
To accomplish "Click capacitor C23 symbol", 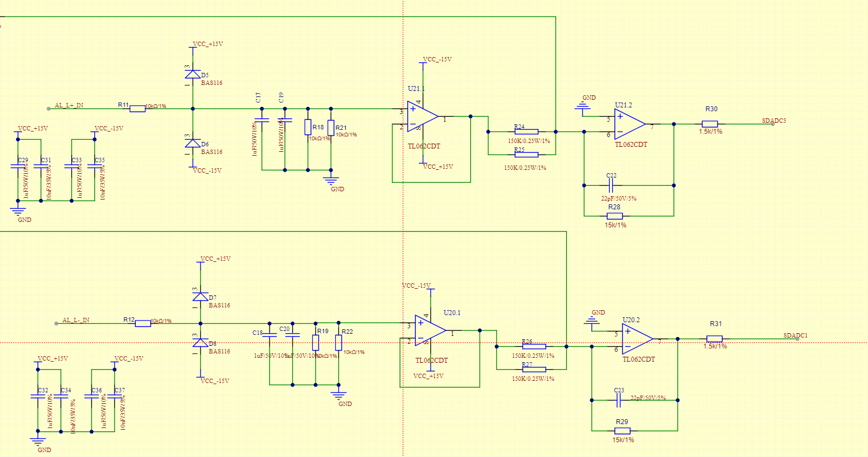I will (619, 400).
